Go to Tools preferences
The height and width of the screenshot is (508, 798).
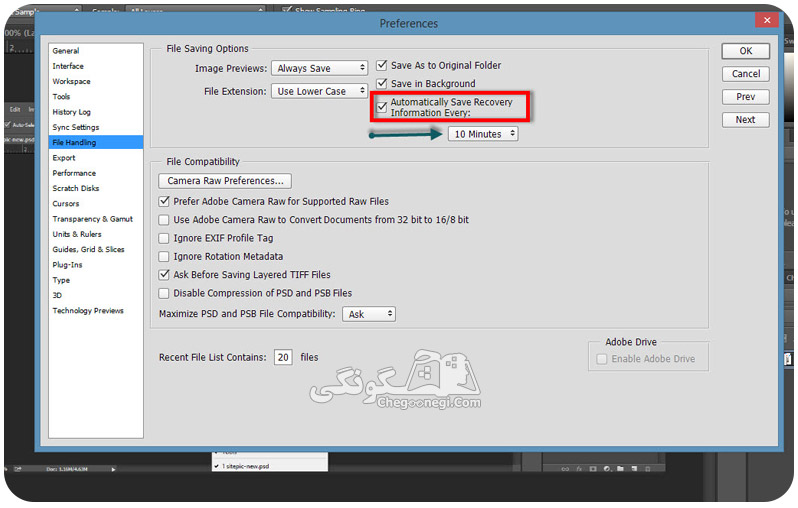96,97
